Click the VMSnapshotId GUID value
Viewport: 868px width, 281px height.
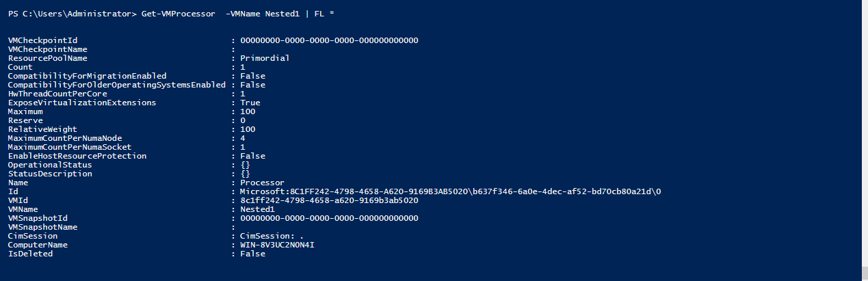329,218
